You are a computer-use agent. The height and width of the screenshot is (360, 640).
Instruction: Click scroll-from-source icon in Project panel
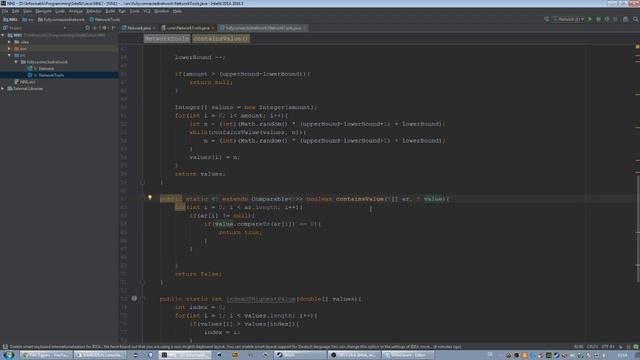tap(87, 28)
